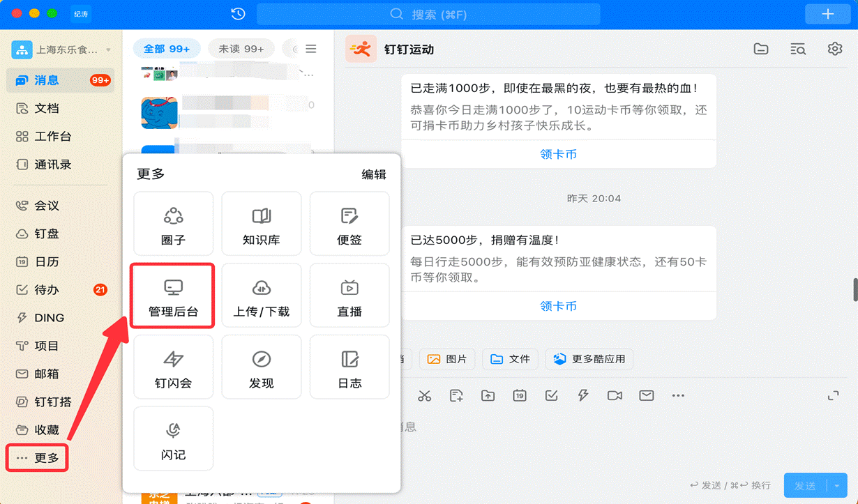Viewport: 858px width, 504px height.
Task: Switch to 未读 unread tab
Action: point(241,49)
